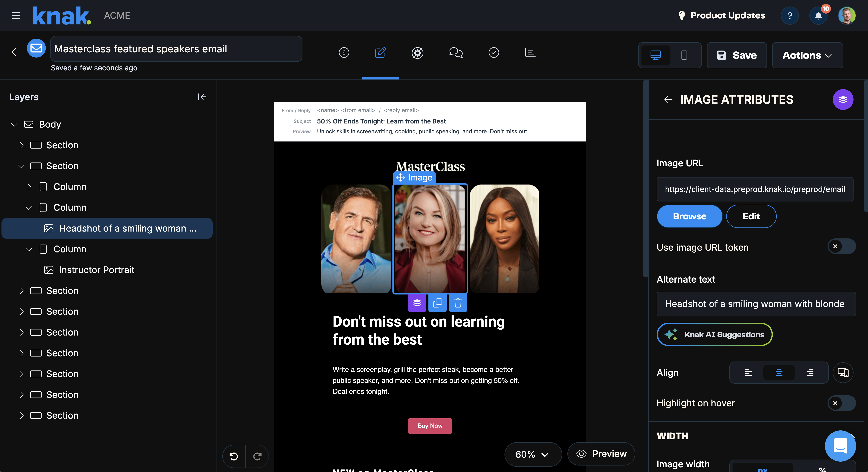This screenshot has width=868, height=472.
Task: Select the left man portrait image
Action: (356, 239)
